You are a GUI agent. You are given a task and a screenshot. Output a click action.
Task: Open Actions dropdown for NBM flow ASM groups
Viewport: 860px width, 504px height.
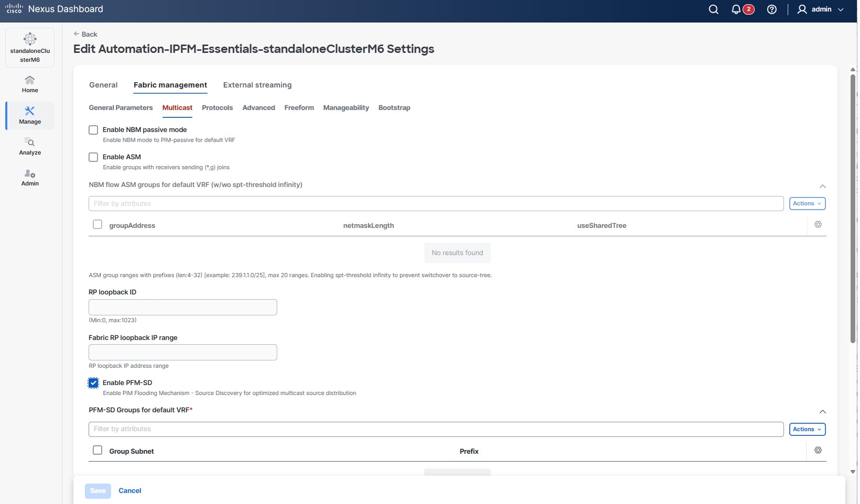807,203
